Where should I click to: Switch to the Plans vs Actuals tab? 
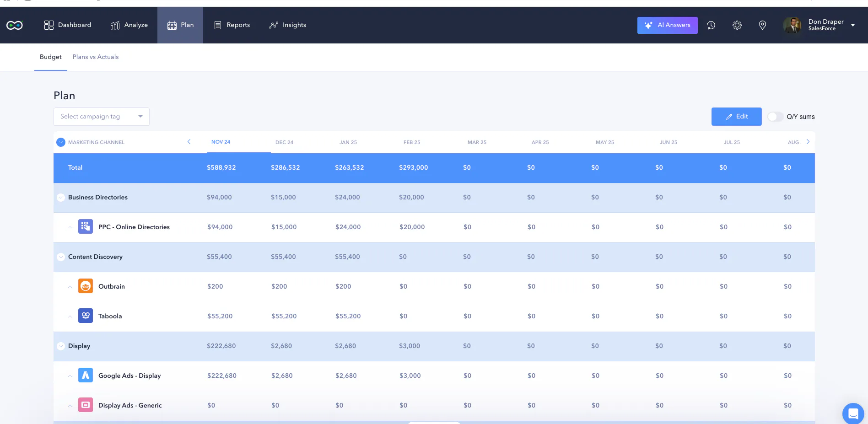point(96,57)
